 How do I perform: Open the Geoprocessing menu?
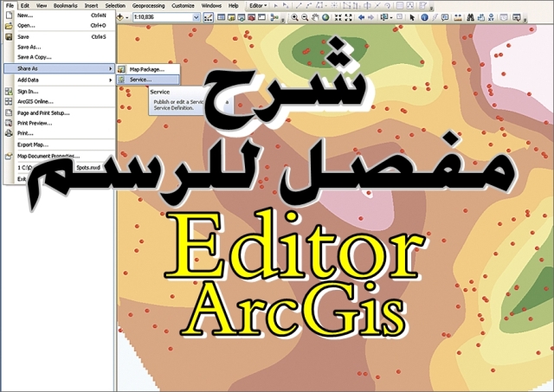pos(148,6)
